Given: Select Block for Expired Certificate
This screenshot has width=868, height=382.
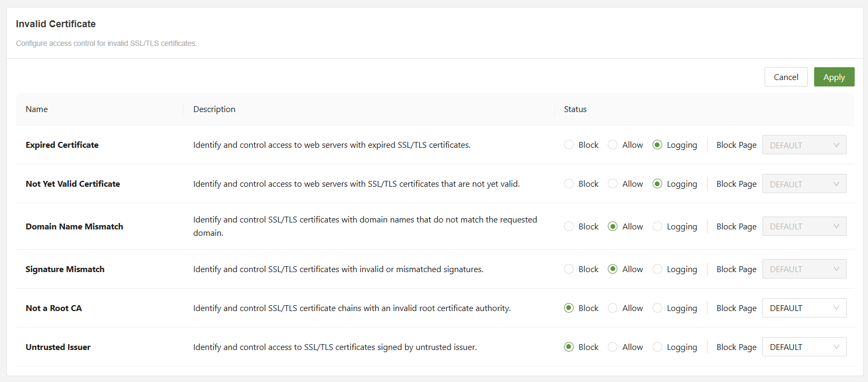Looking at the screenshot, I should click(x=569, y=145).
